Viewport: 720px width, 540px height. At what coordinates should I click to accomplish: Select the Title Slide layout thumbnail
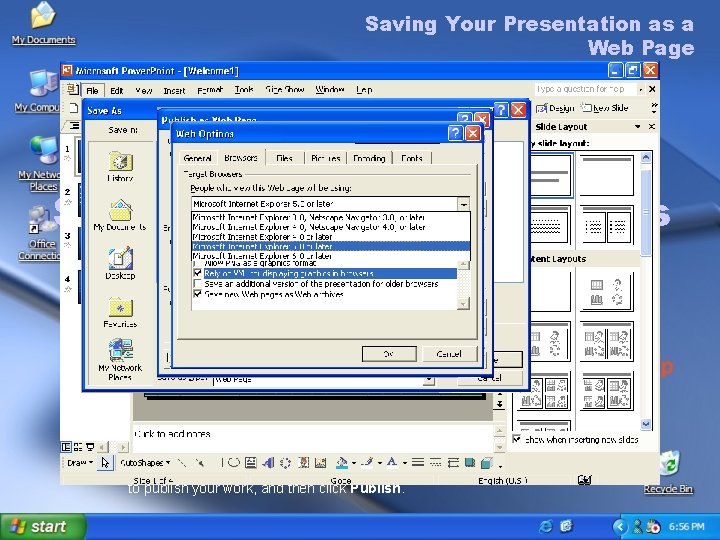pos(551,175)
